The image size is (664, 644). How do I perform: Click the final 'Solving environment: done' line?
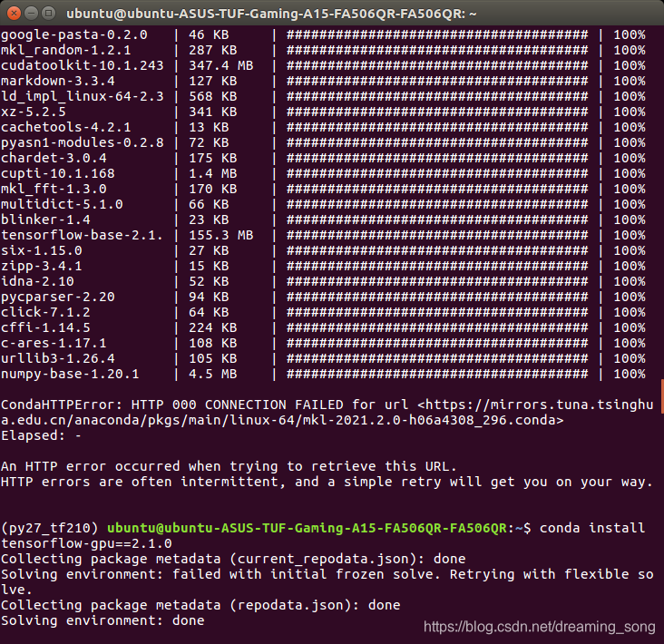coord(103,620)
